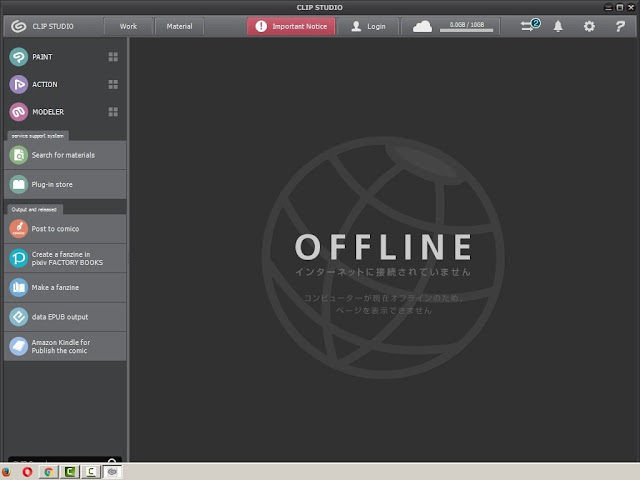Open Firefox from the taskbar

pos(6,472)
